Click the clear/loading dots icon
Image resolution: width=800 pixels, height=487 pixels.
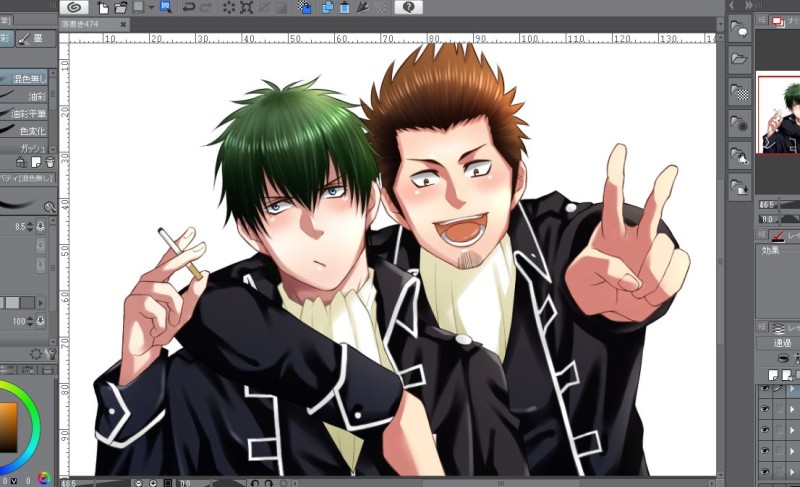tap(229, 7)
